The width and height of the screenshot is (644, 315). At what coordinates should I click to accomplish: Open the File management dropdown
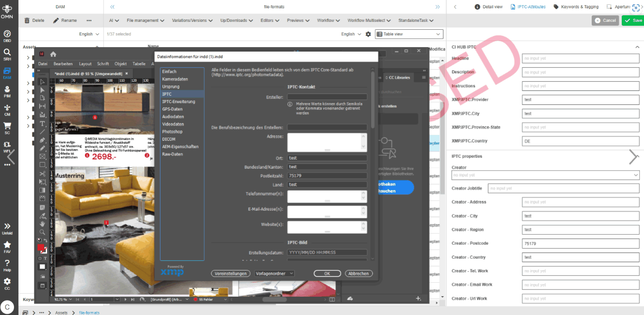[x=145, y=21]
